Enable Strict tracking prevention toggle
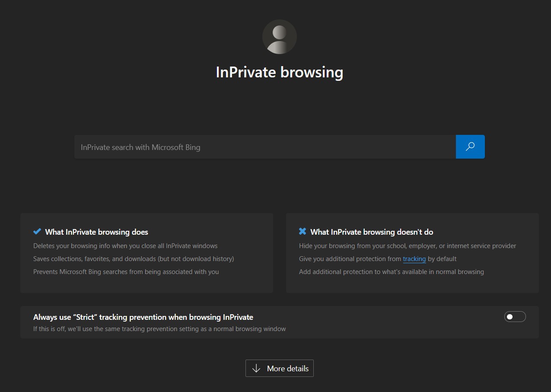This screenshot has height=392, width=551. [515, 317]
